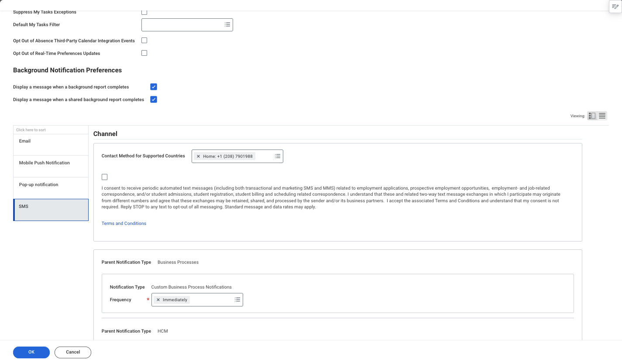Image resolution: width=622 pixels, height=364 pixels.
Task: Select the Email channel tab
Action: [51, 144]
